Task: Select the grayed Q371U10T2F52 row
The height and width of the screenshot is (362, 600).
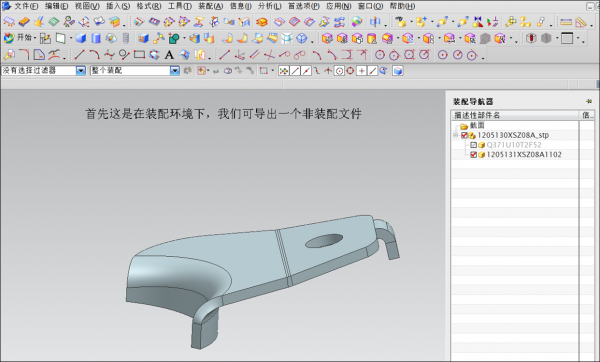Action: (x=514, y=145)
